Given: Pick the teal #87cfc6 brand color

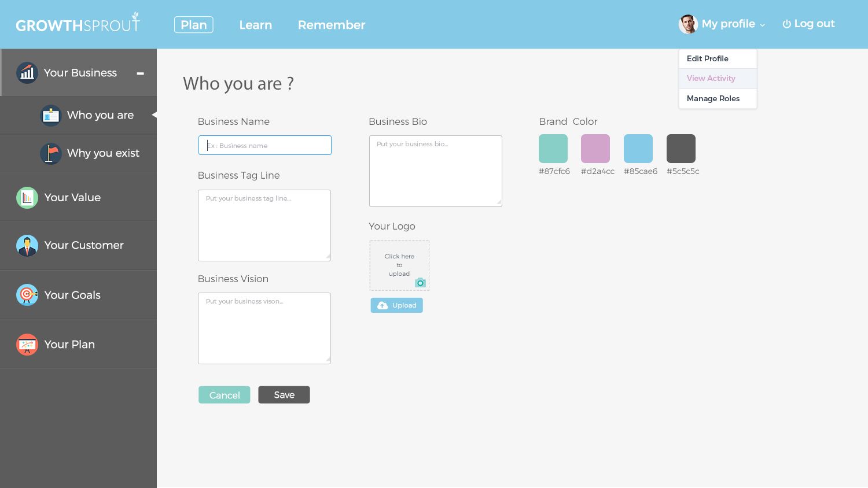Looking at the screenshot, I should pos(553,149).
